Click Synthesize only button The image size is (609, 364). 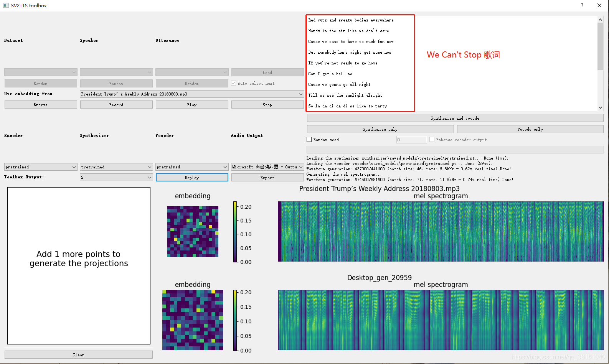pos(380,129)
